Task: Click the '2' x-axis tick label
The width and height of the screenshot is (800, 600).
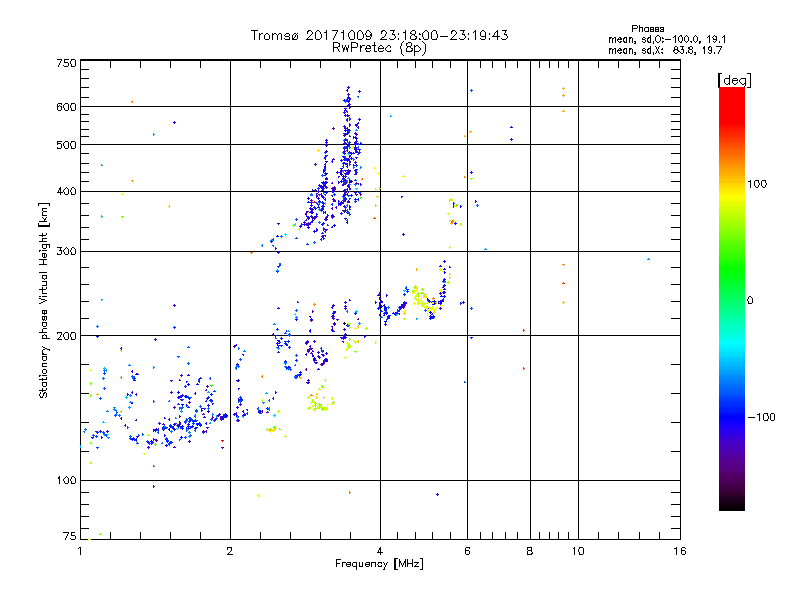Action: tap(230, 551)
